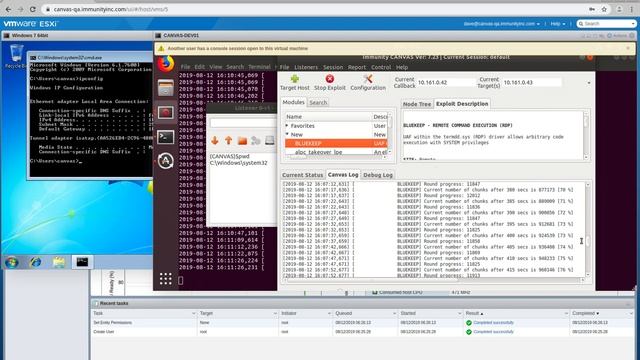
Task: Click the browser address bar URL
Action: point(111,9)
